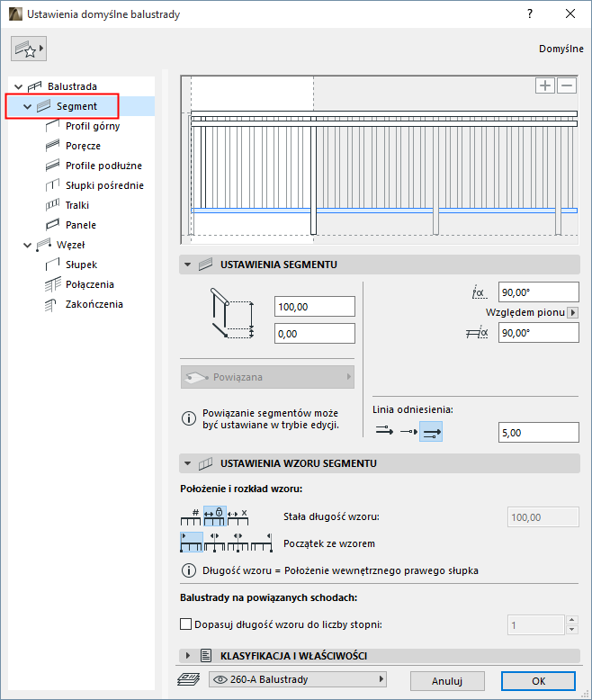Close the balustrade settings dialog
592x700 pixels.
coord(570,13)
